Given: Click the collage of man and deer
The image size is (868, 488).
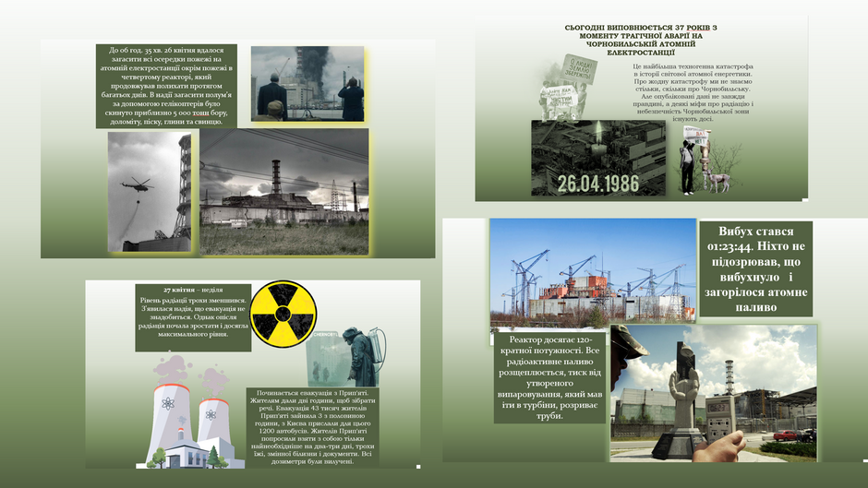Looking at the screenshot, I should coord(709,161).
